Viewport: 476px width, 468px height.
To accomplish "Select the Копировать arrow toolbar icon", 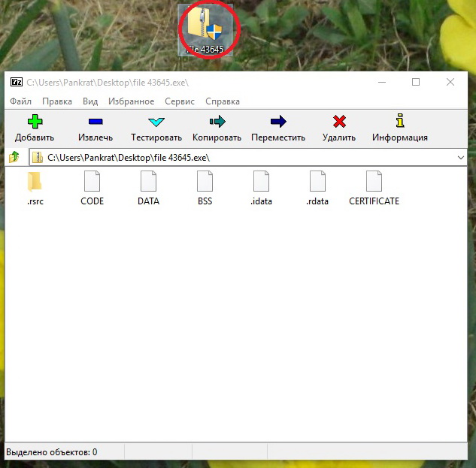I will (217, 122).
